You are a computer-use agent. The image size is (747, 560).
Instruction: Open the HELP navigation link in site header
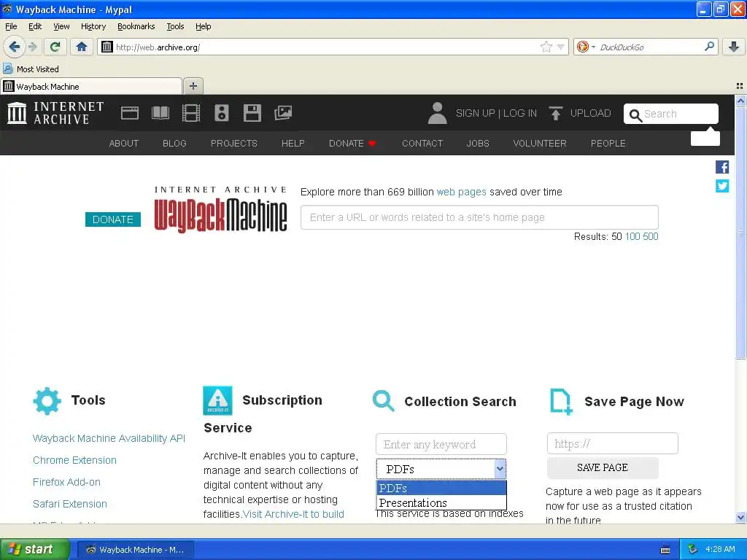293,144
